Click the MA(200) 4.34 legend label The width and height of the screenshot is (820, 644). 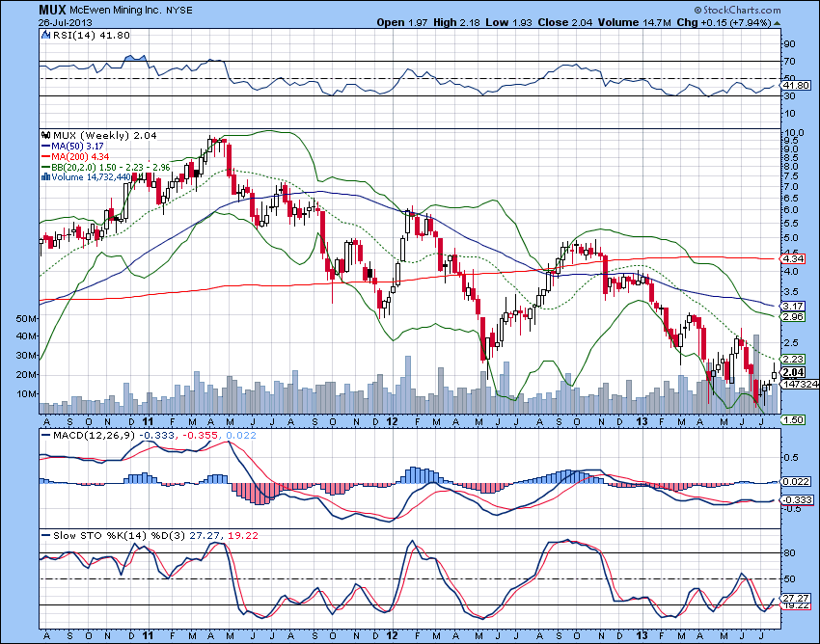(80, 157)
